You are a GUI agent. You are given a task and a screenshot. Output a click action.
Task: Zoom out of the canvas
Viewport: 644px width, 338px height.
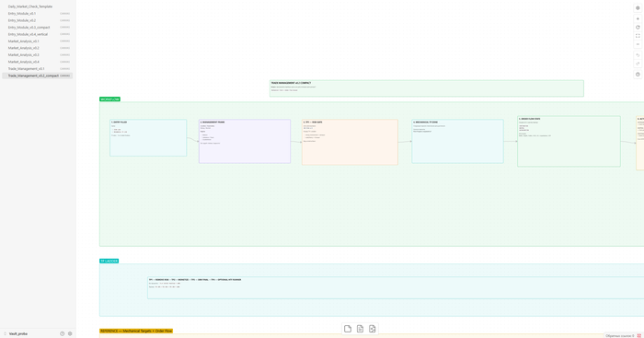[x=638, y=44]
